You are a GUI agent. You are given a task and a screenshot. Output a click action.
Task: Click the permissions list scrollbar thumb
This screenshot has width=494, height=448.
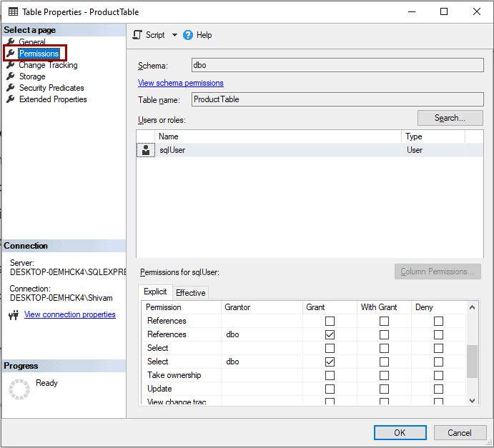click(x=472, y=361)
